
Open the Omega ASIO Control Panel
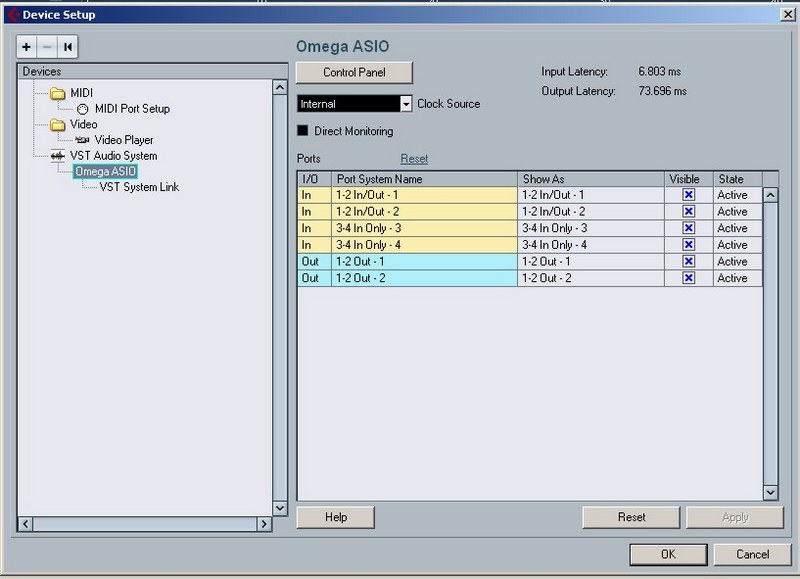point(354,73)
